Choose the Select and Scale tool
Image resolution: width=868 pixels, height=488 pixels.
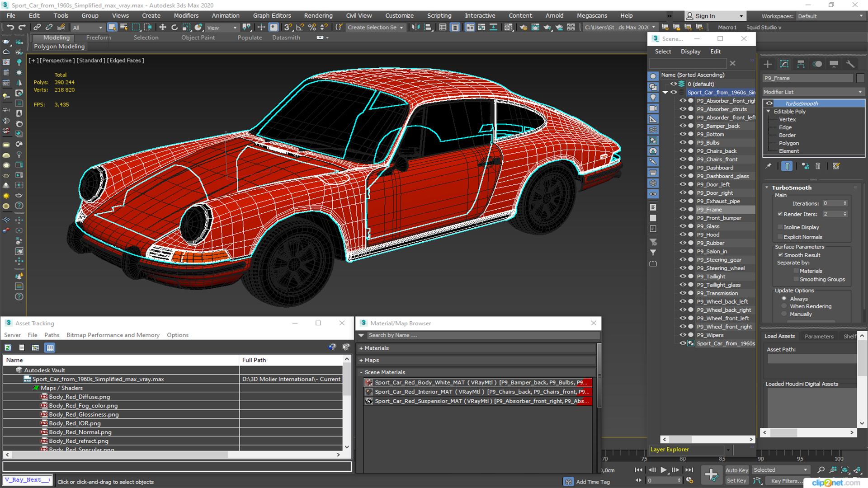186,27
